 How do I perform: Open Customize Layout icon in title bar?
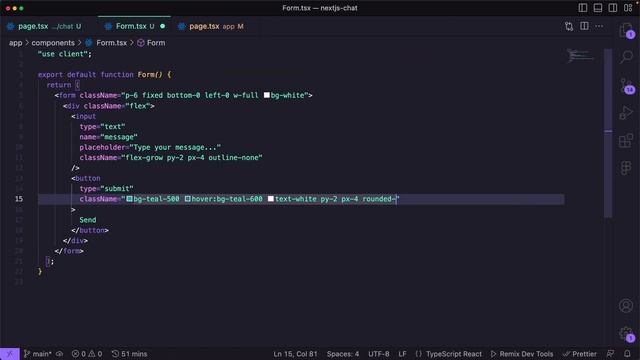point(628,8)
